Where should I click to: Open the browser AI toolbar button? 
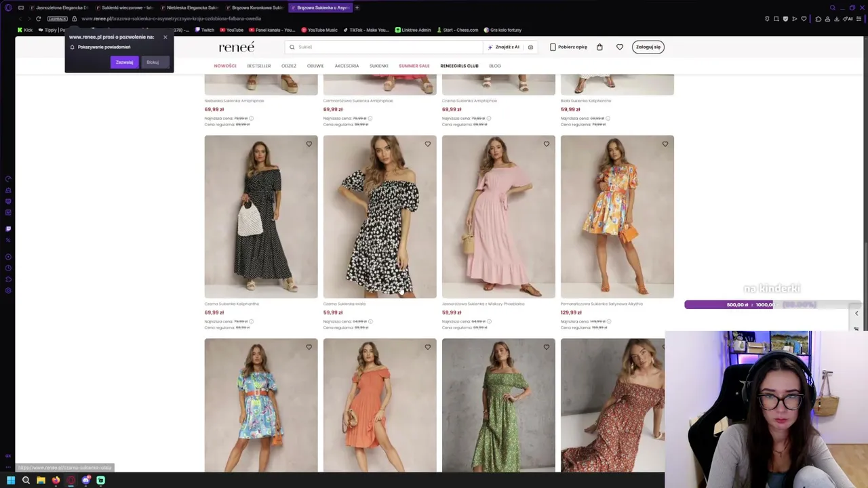tap(847, 19)
